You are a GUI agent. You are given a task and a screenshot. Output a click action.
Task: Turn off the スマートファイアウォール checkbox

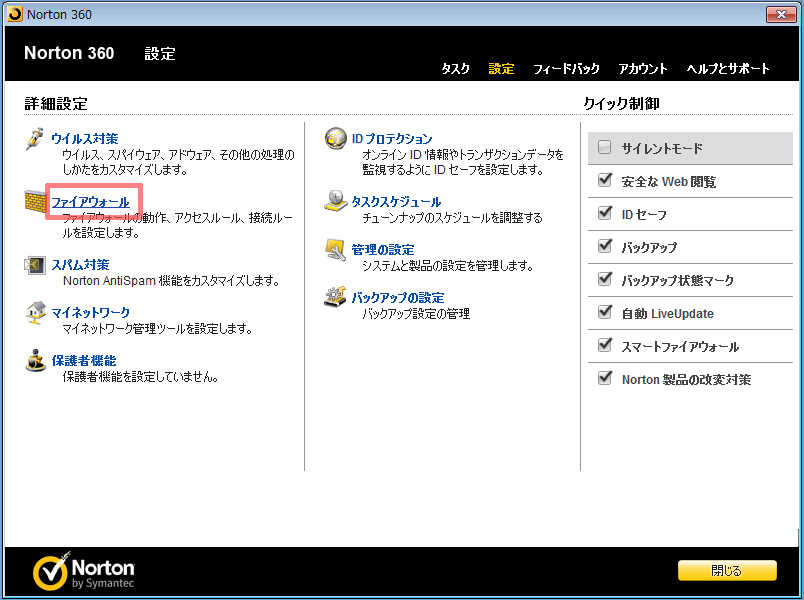point(605,345)
